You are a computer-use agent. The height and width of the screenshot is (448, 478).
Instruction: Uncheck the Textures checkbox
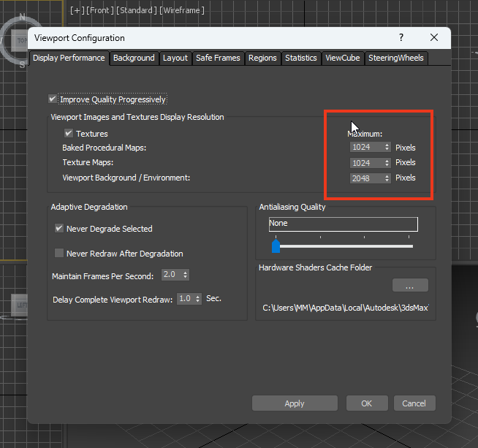[x=69, y=134]
